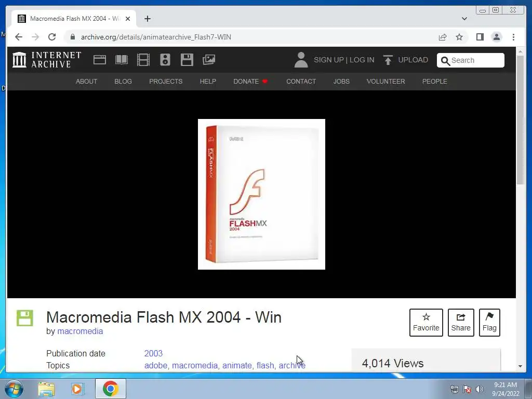This screenshot has height=399, width=532.
Task: Open the Web (Wayback) media icon
Action: point(99,60)
